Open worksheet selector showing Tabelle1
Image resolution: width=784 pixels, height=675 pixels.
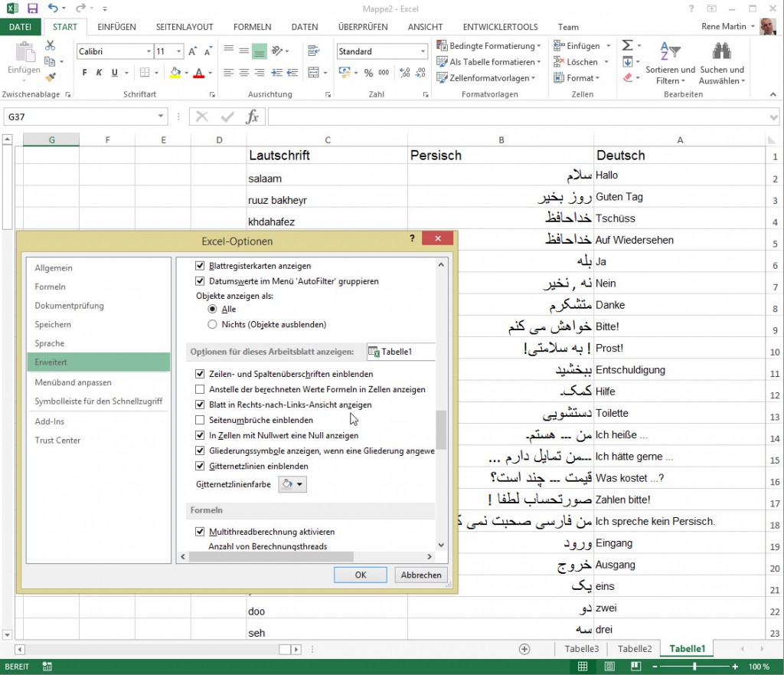[x=400, y=352]
